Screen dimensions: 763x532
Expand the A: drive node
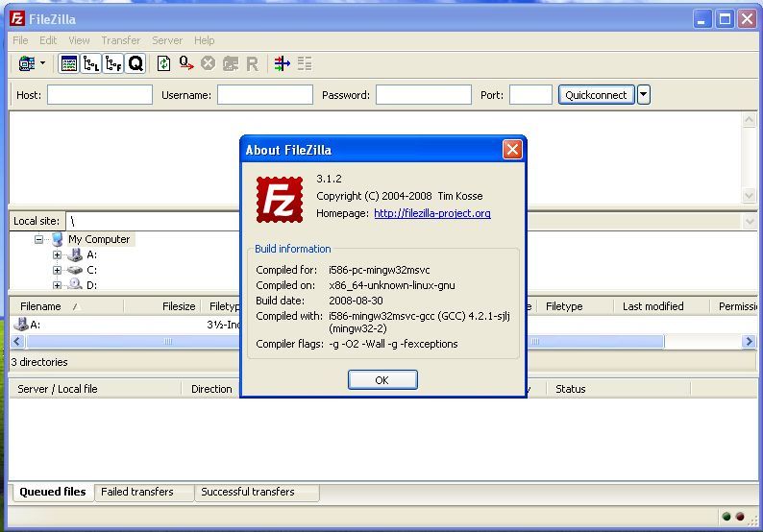57,254
